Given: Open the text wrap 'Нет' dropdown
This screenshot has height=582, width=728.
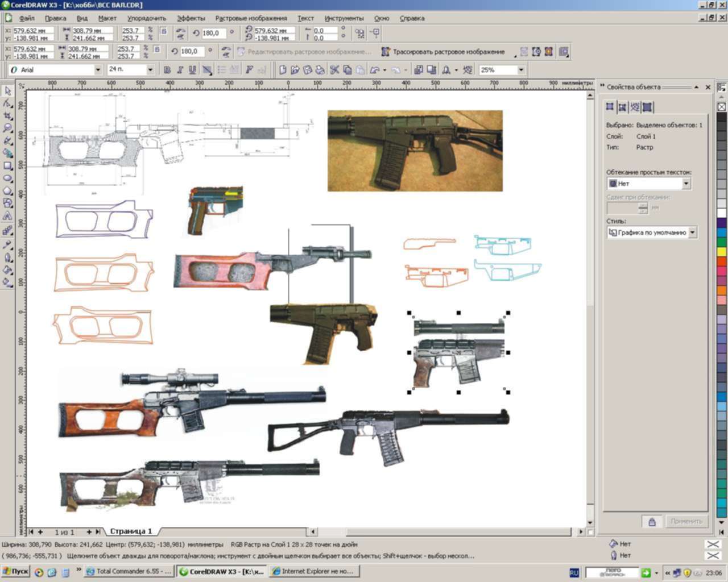Looking at the screenshot, I should point(686,184).
